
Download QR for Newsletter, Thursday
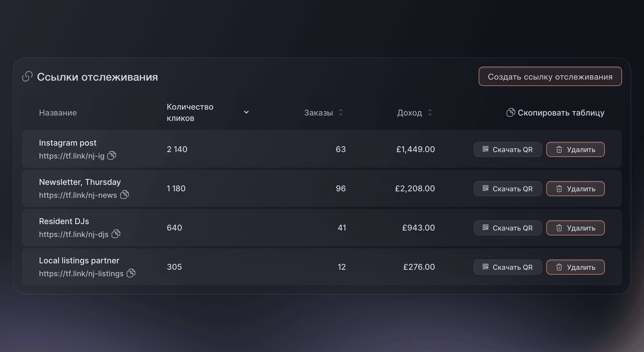(x=508, y=189)
